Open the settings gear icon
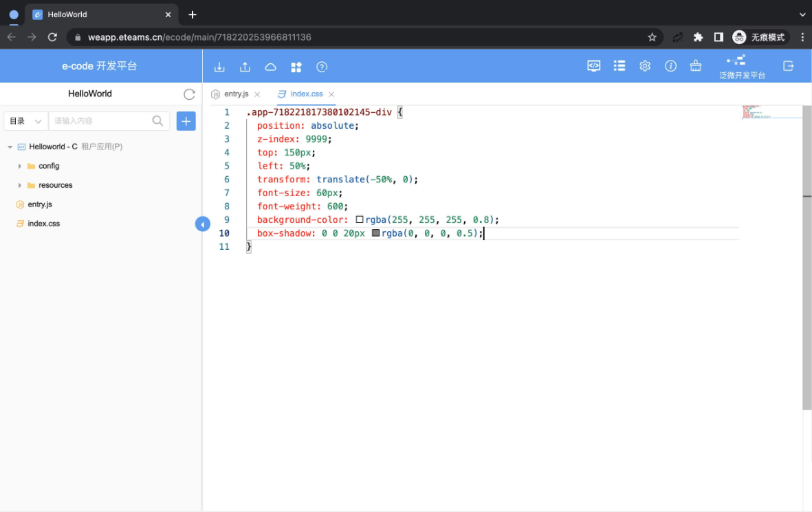812x512 pixels. coord(645,66)
